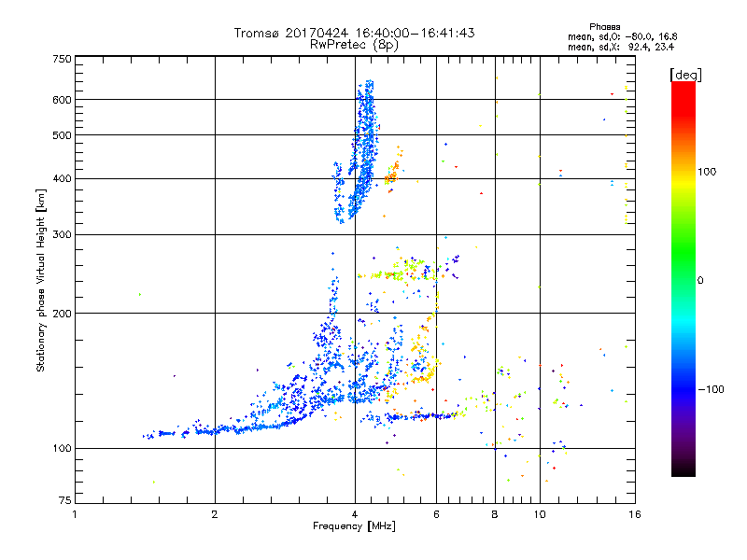The image size is (747, 560).
Task: Click y-axis tick label '600'
Action: (63, 100)
